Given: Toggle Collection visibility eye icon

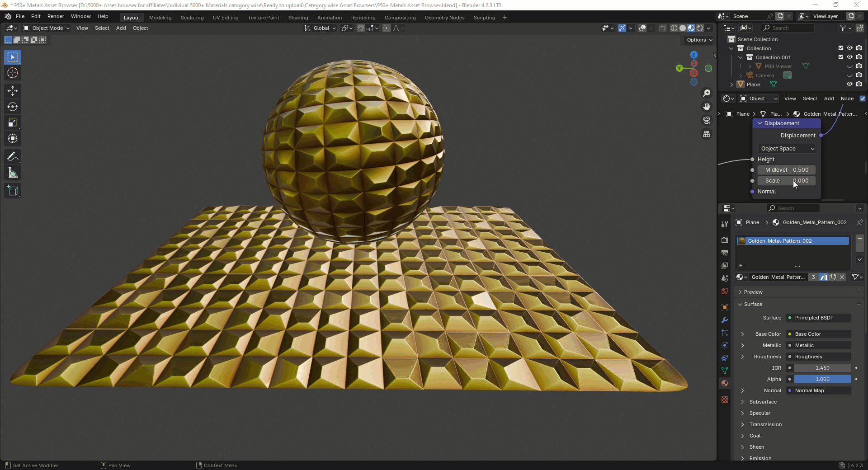Looking at the screenshot, I should pos(849,48).
